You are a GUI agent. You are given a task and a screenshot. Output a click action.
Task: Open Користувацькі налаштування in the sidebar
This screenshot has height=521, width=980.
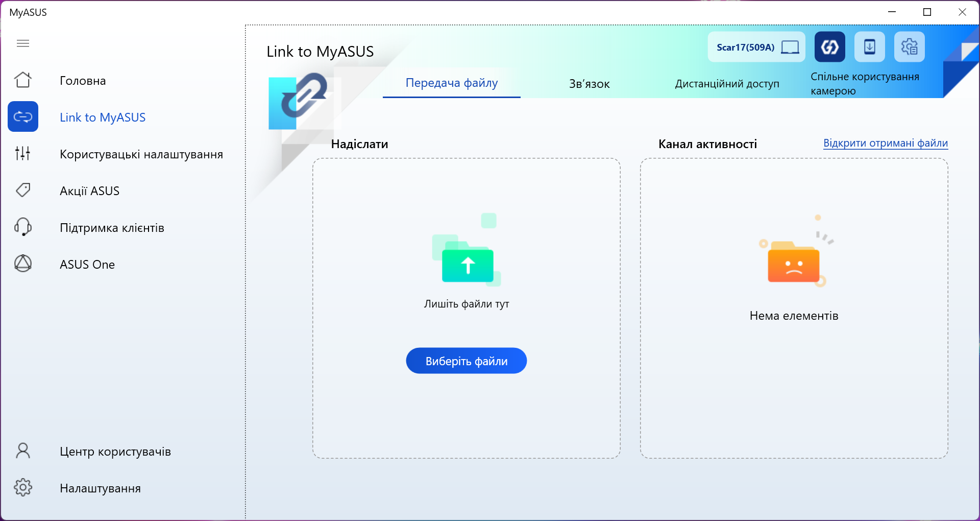pos(141,154)
